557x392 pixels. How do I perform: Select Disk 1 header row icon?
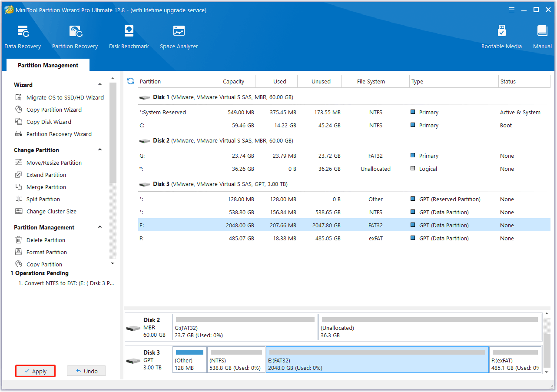[144, 97]
